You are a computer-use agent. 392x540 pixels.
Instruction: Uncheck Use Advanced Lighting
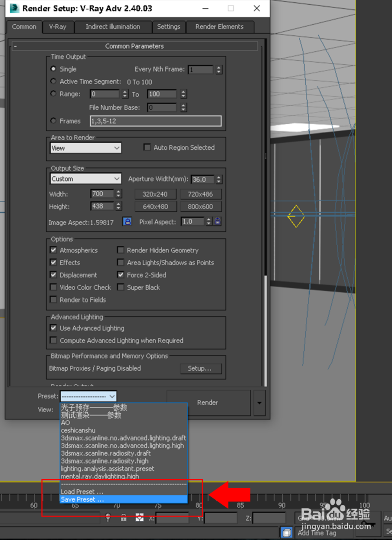[54, 328]
